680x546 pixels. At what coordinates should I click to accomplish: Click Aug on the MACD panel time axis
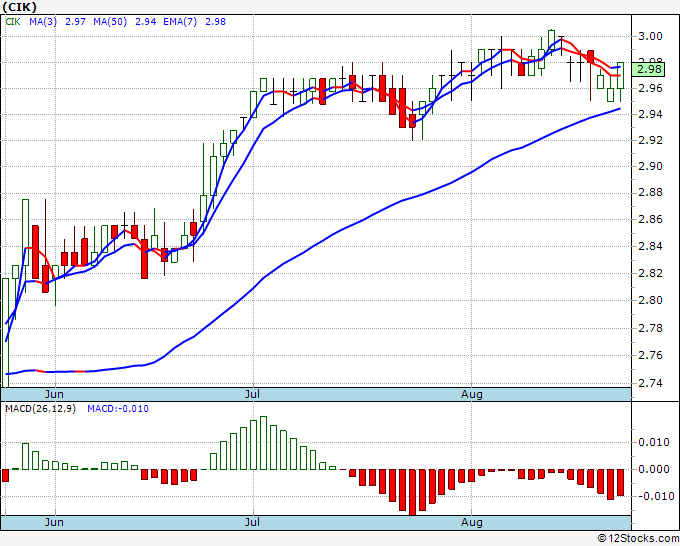[471, 522]
